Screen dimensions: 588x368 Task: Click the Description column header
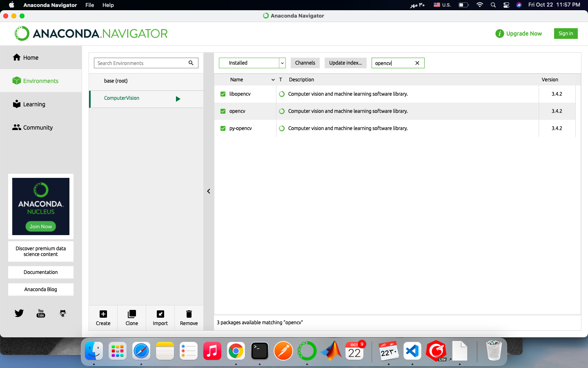point(301,80)
